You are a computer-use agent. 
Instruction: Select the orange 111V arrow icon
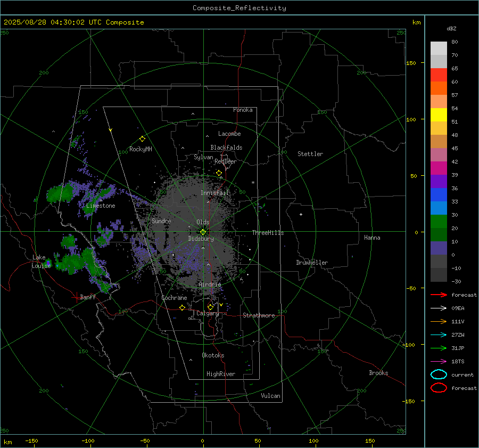439,321
